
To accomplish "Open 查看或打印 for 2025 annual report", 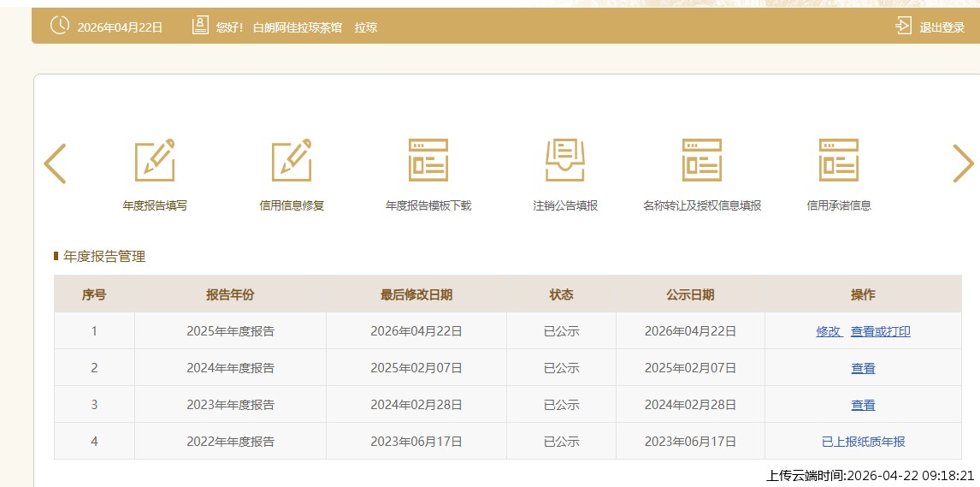I will click(x=880, y=331).
